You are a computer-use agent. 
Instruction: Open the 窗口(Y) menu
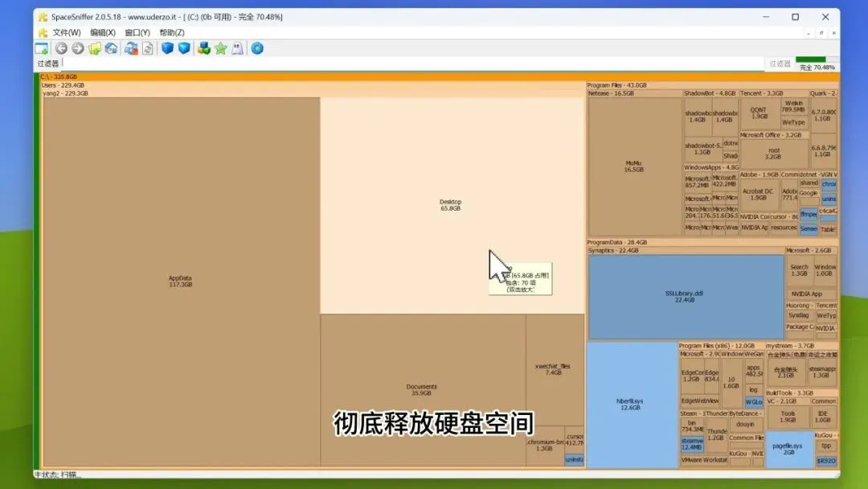[137, 33]
